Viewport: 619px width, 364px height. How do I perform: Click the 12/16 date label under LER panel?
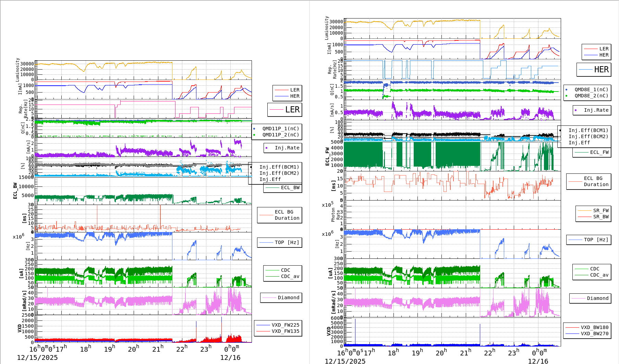[230, 357]
